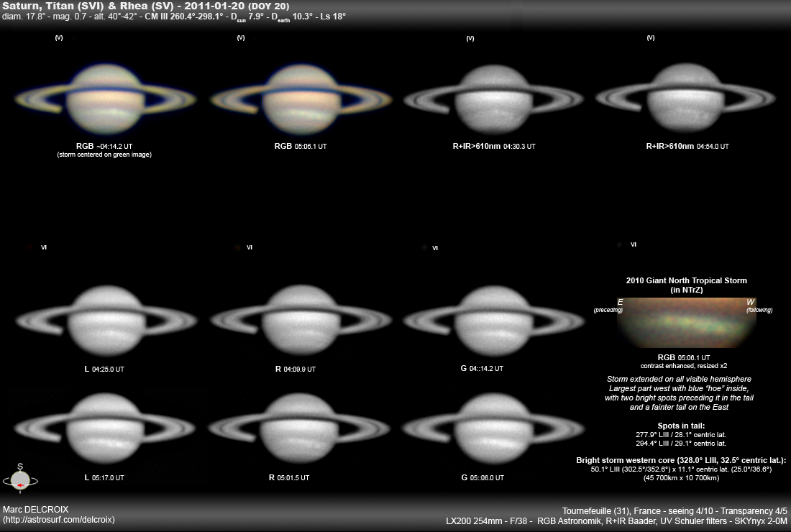Image resolution: width=791 pixels, height=532 pixels.
Task: Open the RGB 05:06.1 UT color Saturn image
Action: pos(301,99)
